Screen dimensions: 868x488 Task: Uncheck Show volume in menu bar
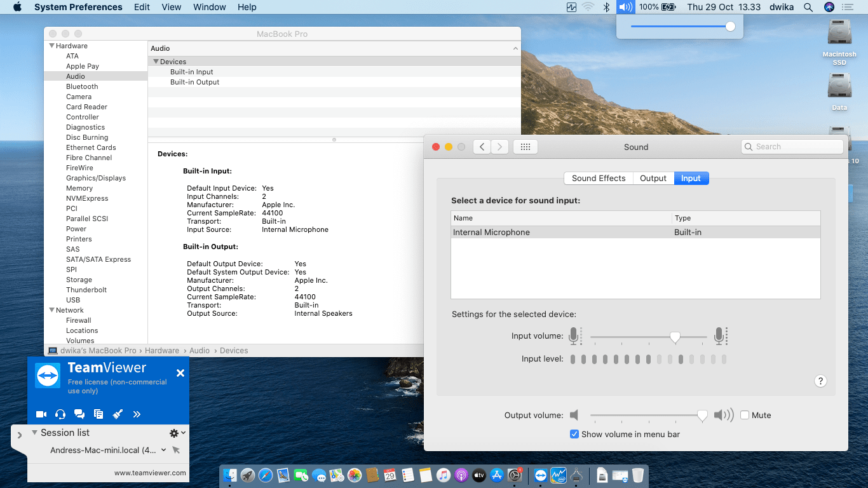[574, 434]
